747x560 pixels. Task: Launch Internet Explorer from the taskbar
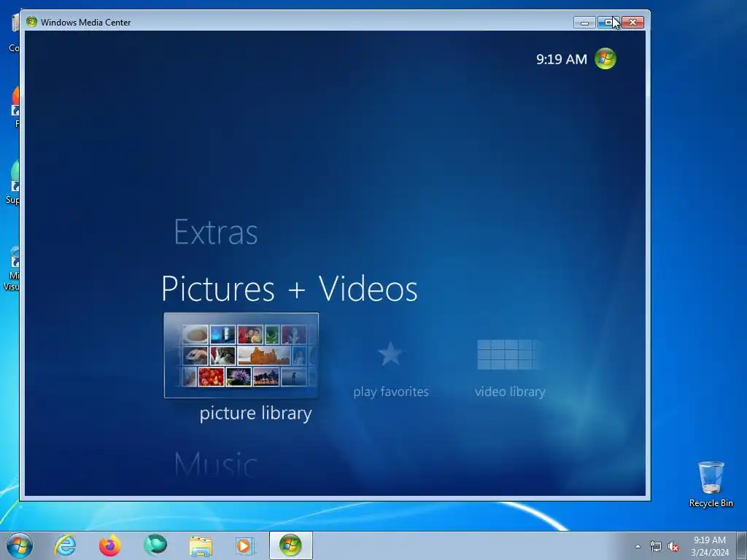pyautogui.click(x=65, y=545)
